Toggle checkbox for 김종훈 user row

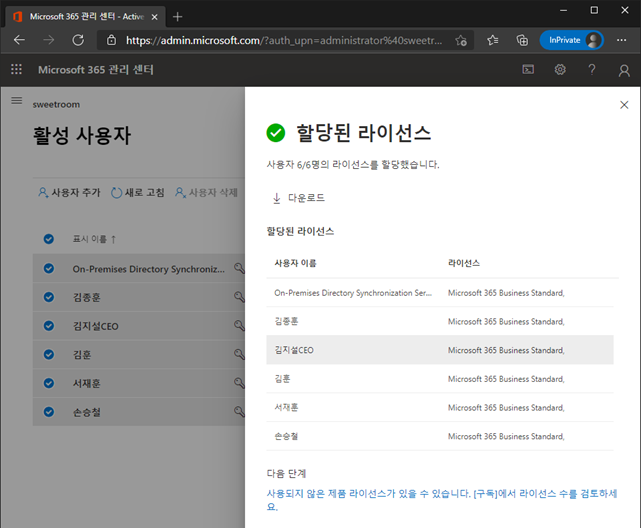(x=49, y=297)
